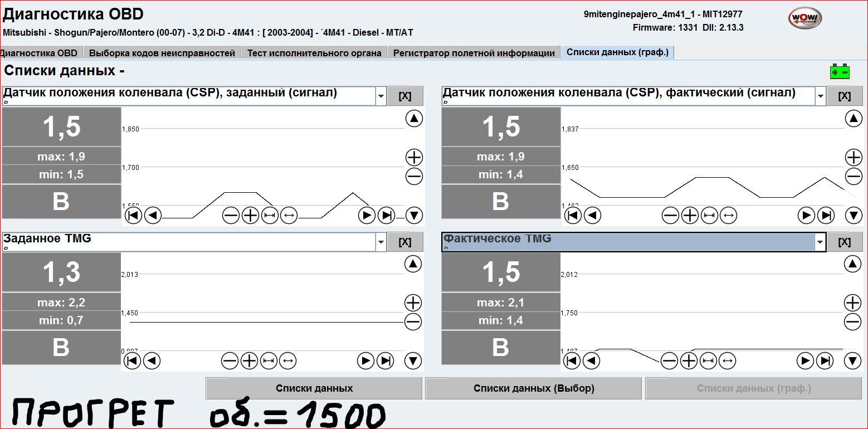This screenshot has height=429, width=868.
Task: Zoom in time axis of CSP фактический graph
Action: click(x=690, y=215)
